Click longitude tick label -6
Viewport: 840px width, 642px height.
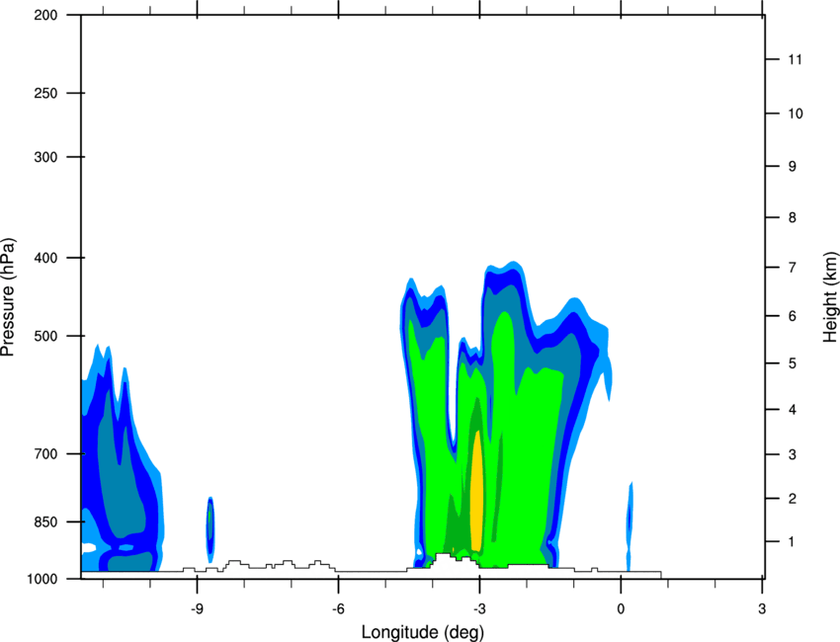pyautogui.click(x=338, y=609)
